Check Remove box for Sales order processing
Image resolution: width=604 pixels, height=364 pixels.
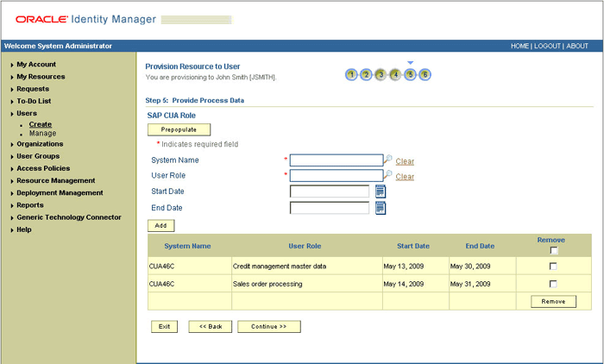point(553,284)
